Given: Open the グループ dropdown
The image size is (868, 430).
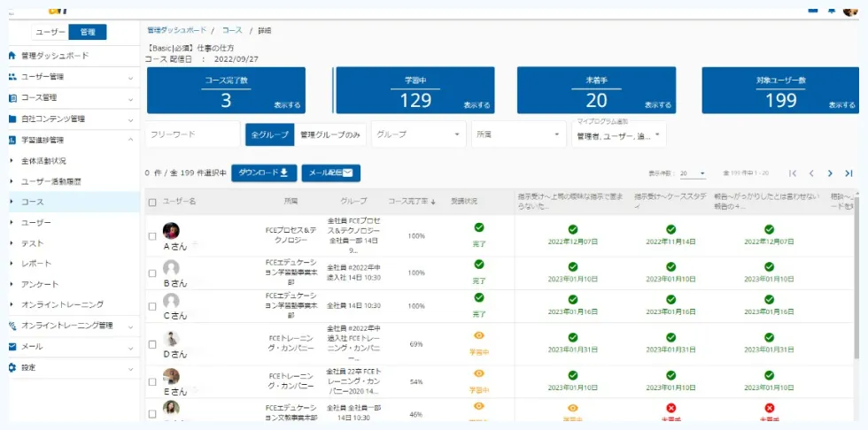Looking at the screenshot, I should 418,134.
